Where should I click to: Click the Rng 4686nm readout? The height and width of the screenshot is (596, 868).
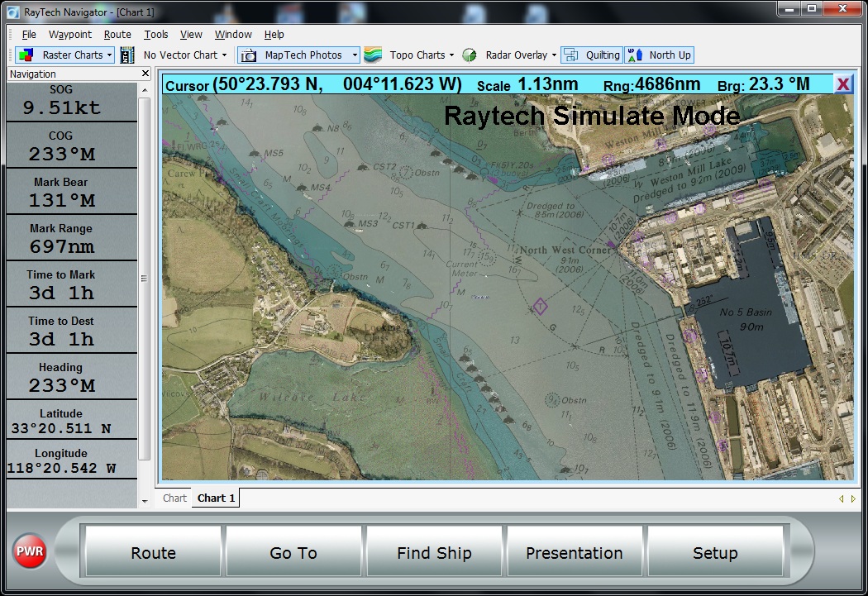[x=651, y=84]
